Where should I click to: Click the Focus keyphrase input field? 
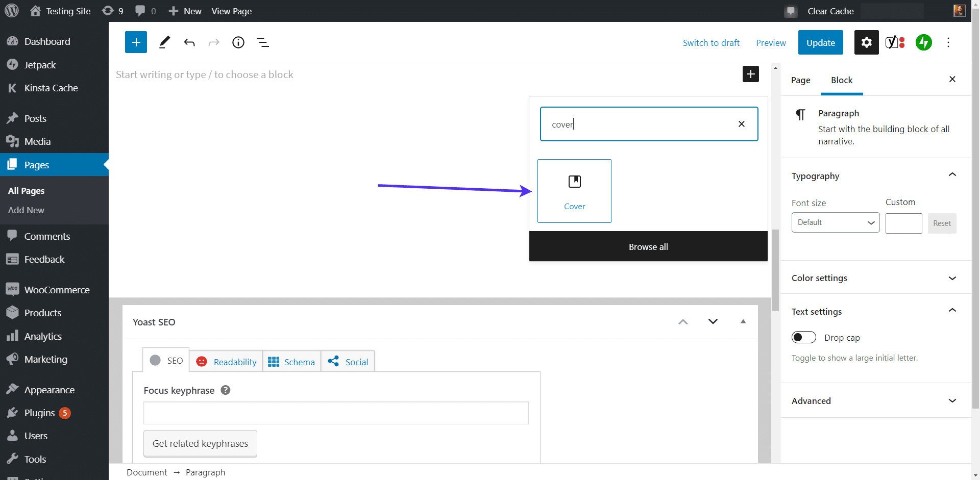point(336,413)
